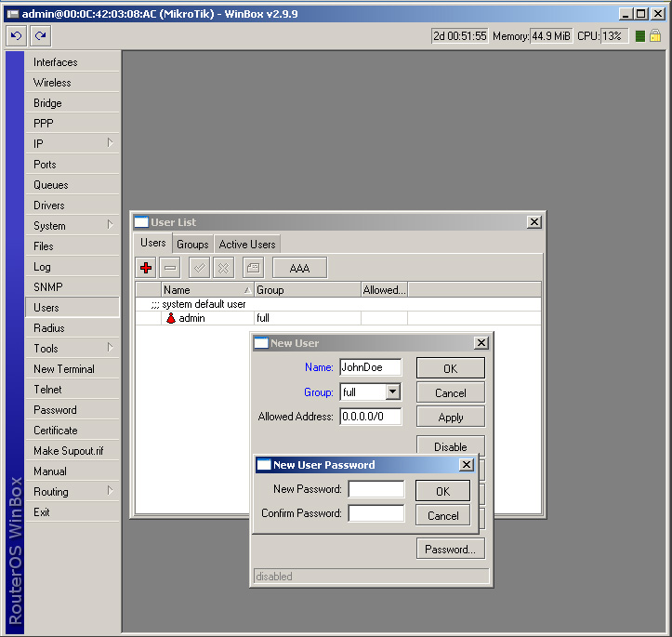
Task: Open the Radius menu item
Action: 72,328
